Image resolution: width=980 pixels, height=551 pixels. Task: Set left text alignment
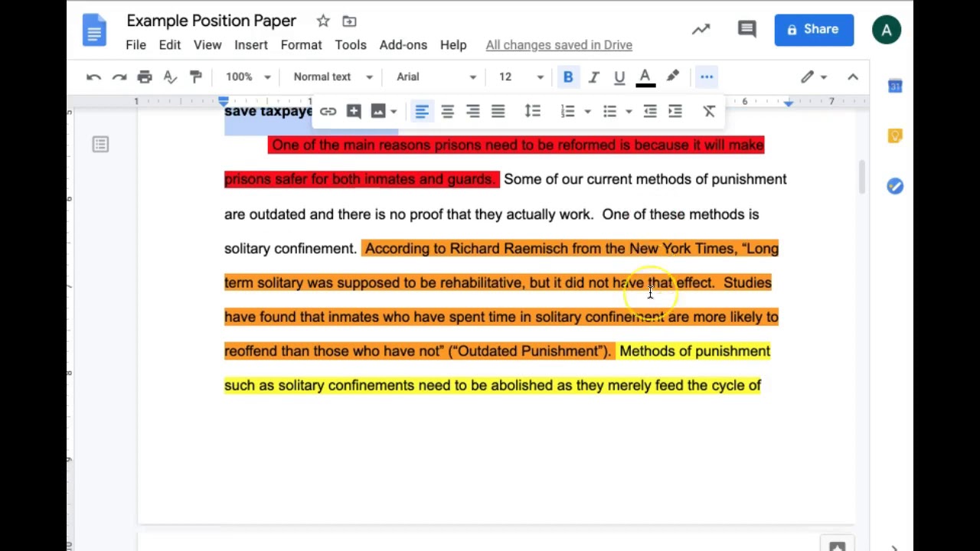point(422,112)
